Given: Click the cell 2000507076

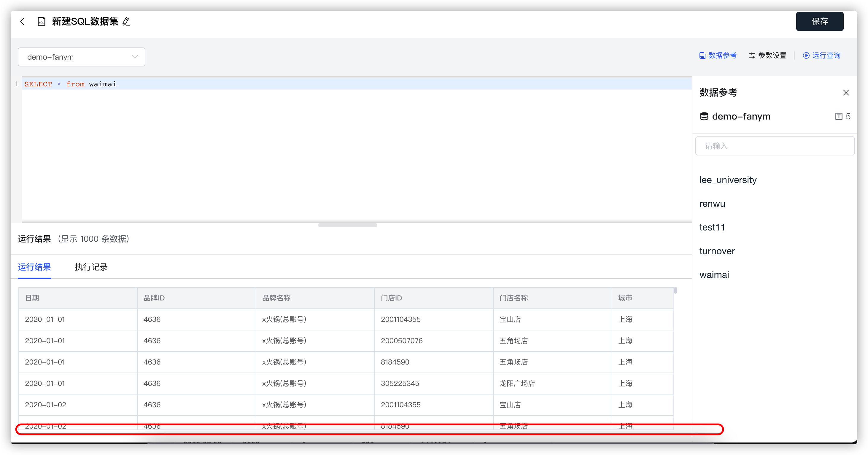Looking at the screenshot, I should (x=434, y=341).
